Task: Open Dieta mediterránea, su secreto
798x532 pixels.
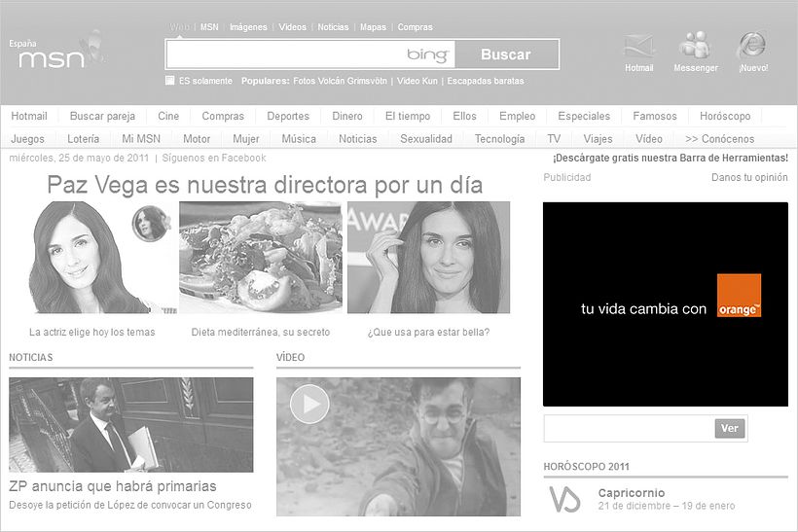Action: tap(261, 332)
